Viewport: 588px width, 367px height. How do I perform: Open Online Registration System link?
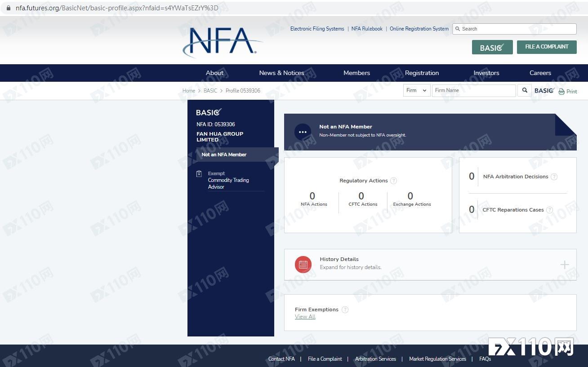419,29
